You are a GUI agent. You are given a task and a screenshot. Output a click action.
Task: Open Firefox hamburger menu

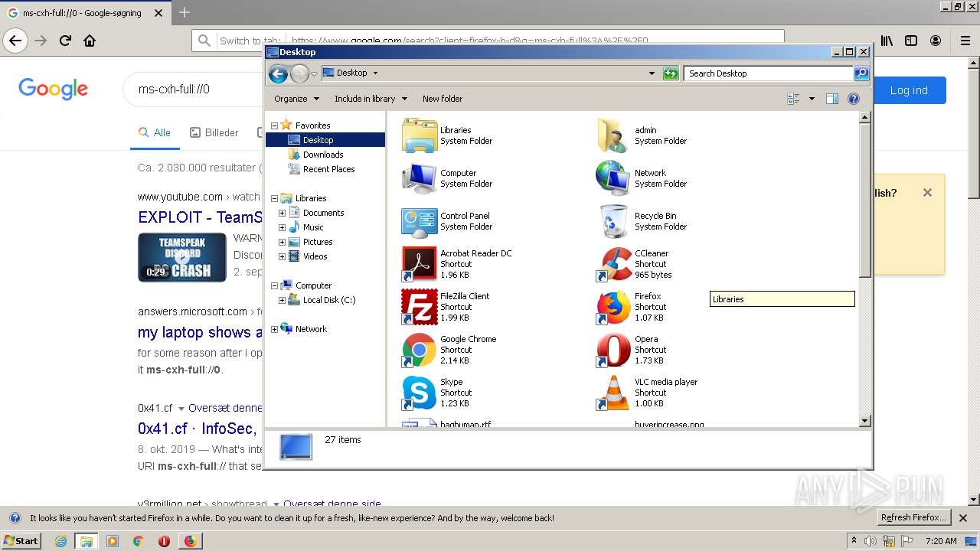(965, 41)
